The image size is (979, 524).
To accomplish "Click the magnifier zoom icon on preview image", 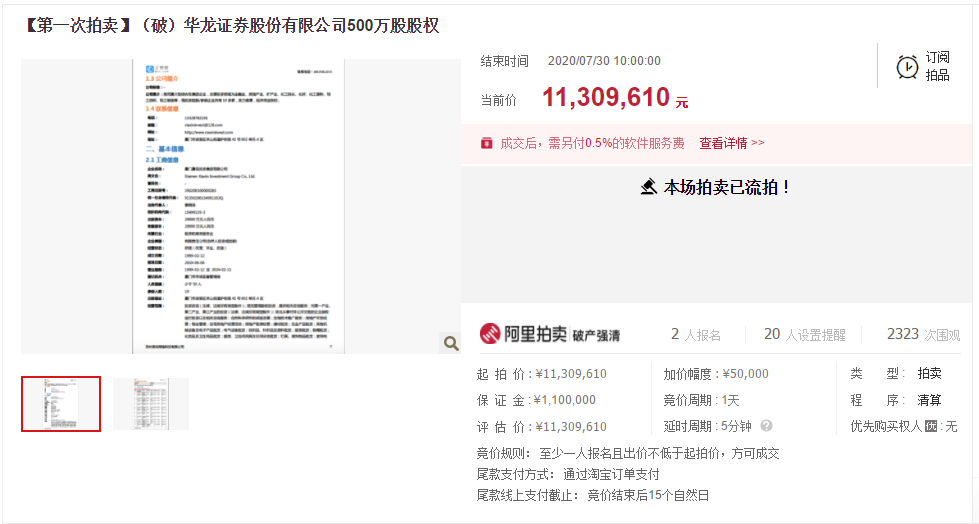I will pyautogui.click(x=451, y=343).
